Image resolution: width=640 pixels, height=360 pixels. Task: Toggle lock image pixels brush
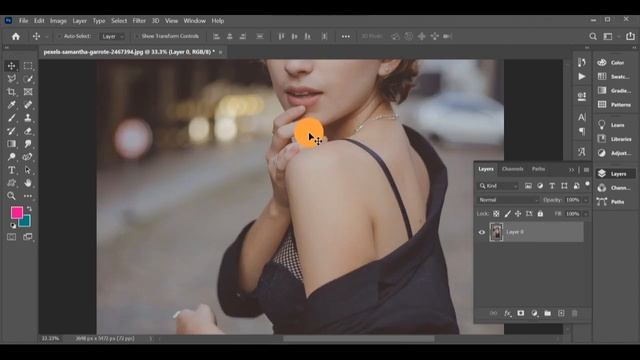507,213
